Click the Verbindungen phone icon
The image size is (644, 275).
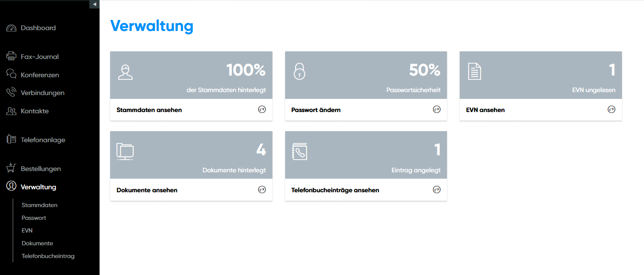(x=11, y=93)
